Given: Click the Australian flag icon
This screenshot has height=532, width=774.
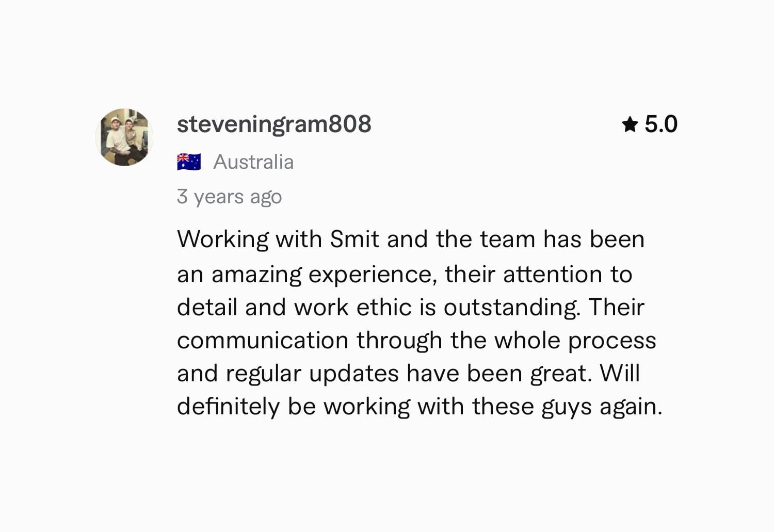Looking at the screenshot, I should pyautogui.click(x=189, y=162).
